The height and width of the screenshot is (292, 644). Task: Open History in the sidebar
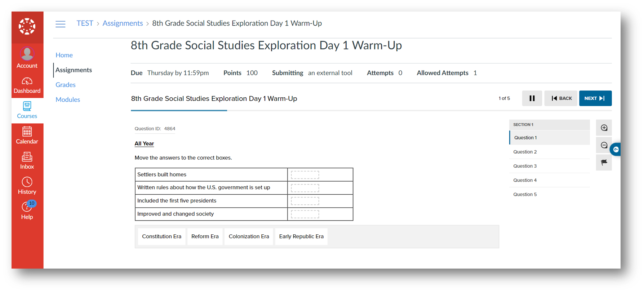point(27,186)
